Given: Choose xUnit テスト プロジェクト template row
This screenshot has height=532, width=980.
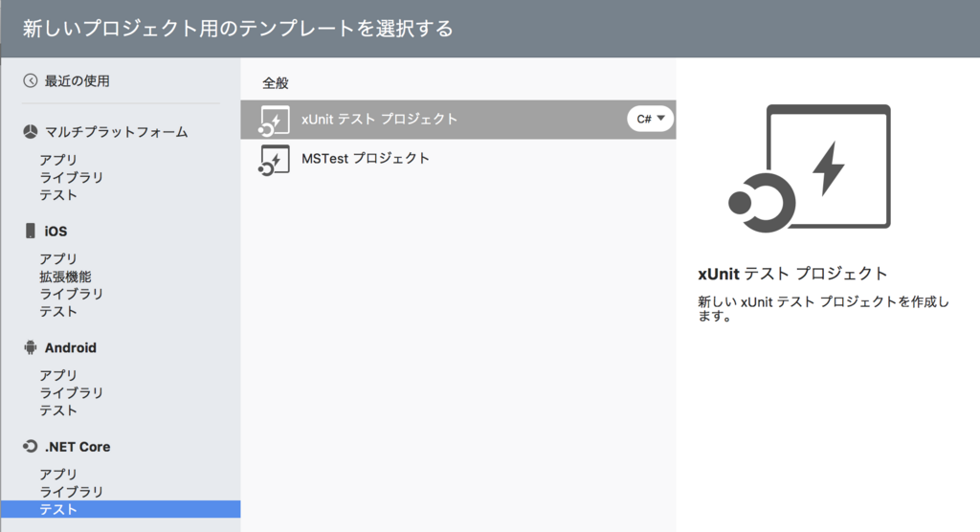Looking at the screenshot, I should coord(458,120).
